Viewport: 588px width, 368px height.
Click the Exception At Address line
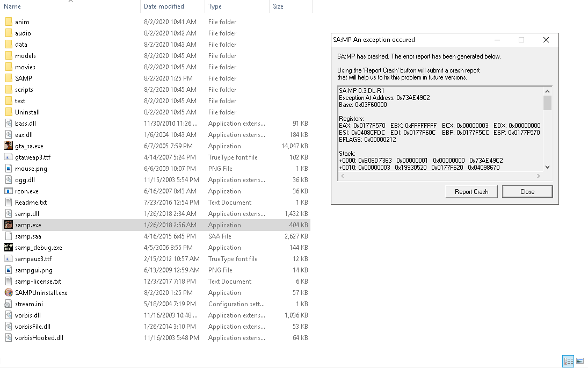(x=384, y=98)
